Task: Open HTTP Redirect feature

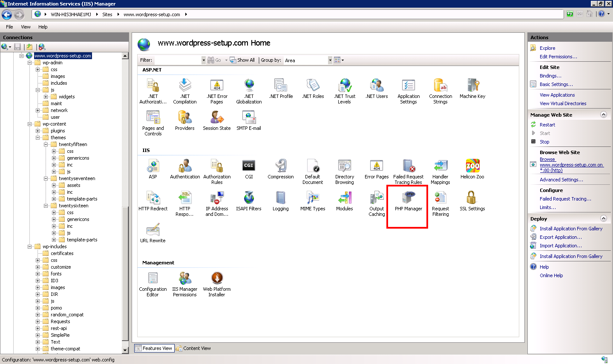Action: (153, 201)
